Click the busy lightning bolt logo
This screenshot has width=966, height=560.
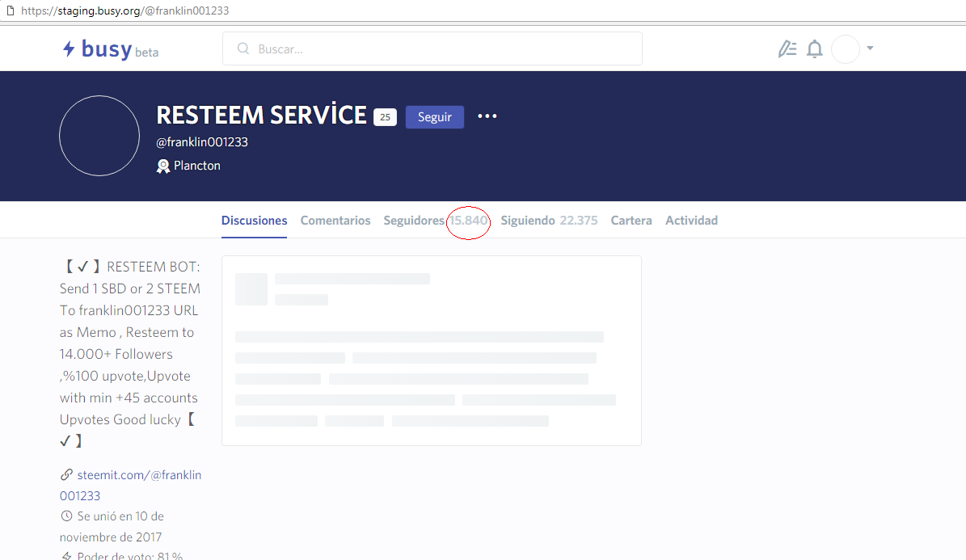[69, 48]
